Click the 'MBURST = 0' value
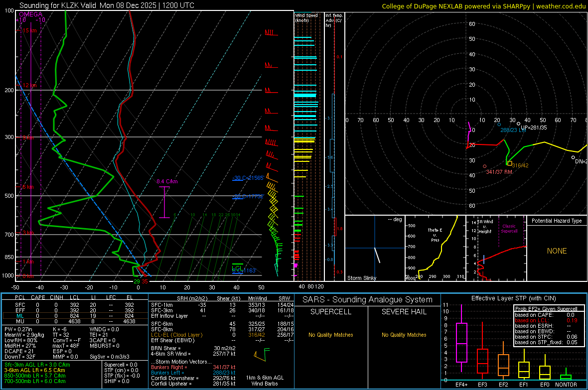This screenshot has height=390, width=588. click(105, 346)
